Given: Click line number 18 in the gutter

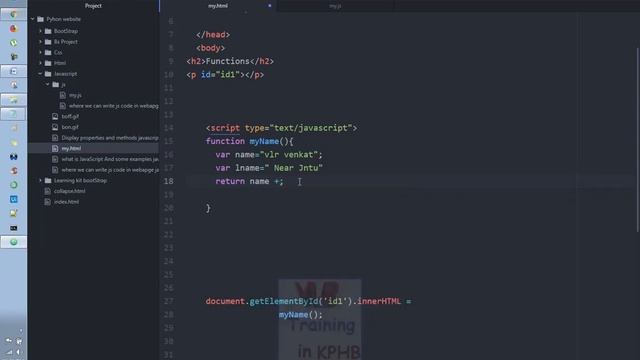Looking at the screenshot, I should [x=169, y=181].
